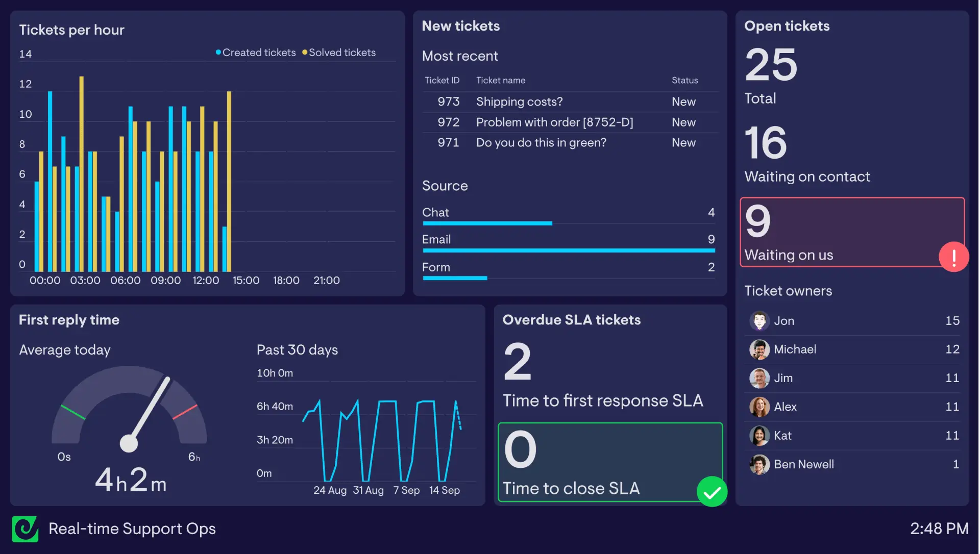The width and height of the screenshot is (980, 554).
Task: Click Kat's avatar picture
Action: (x=759, y=436)
